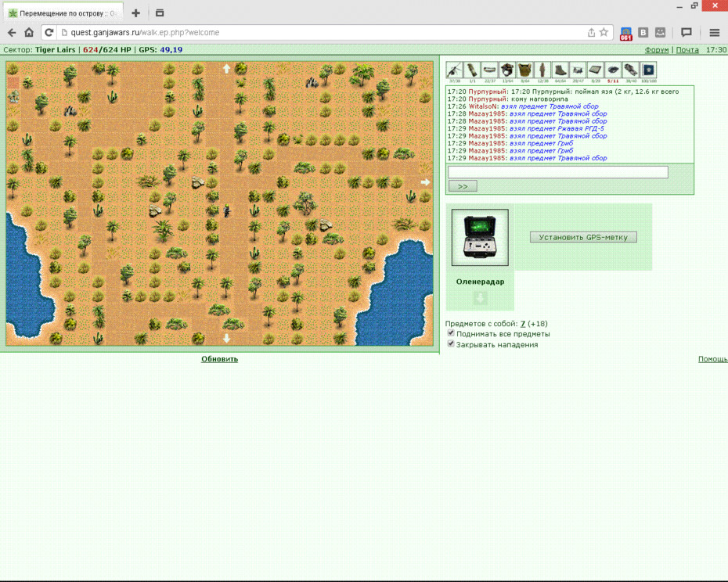Click the smiley face extension icon
Screen dimensions: 728x582
[660, 33]
